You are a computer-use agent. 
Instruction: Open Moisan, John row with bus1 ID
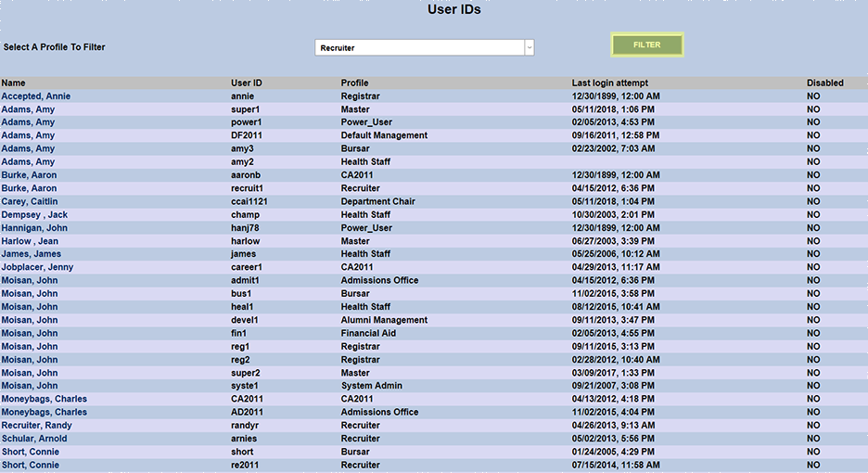30,294
